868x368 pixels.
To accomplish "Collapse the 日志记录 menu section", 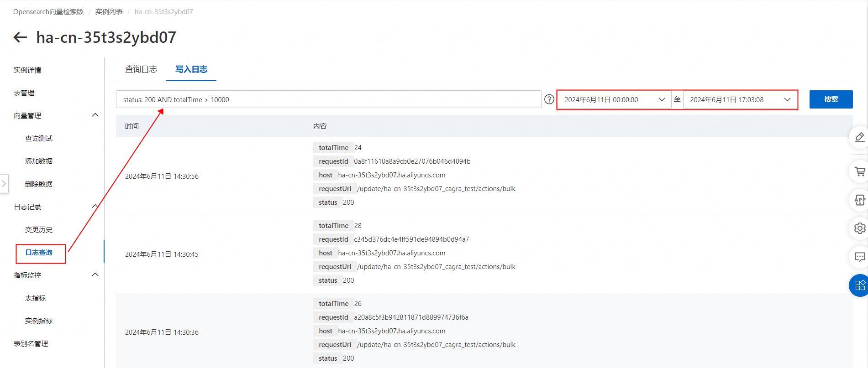I will [95, 206].
